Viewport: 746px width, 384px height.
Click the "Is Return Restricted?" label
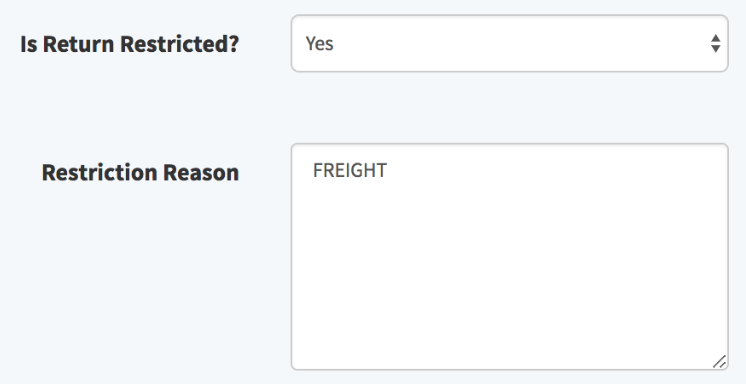129,44
